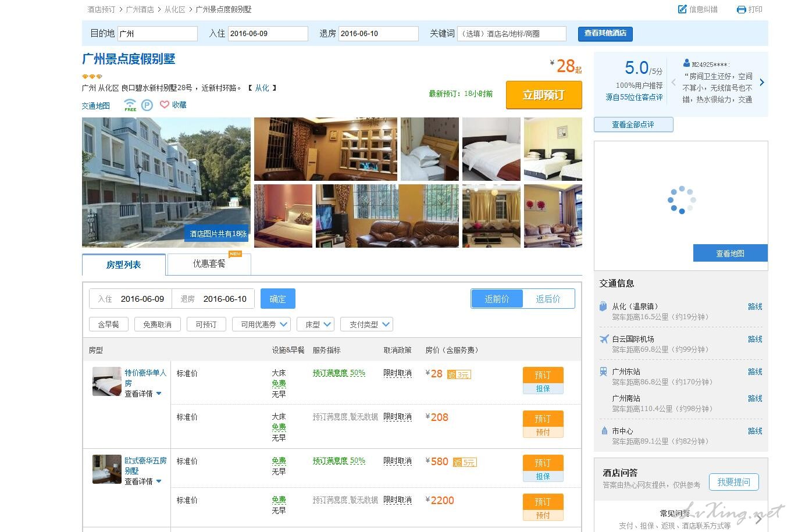Viewport: 791px width, 532px height.
Task: Click the 我要提问 button
Action: [x=734, y=482]
